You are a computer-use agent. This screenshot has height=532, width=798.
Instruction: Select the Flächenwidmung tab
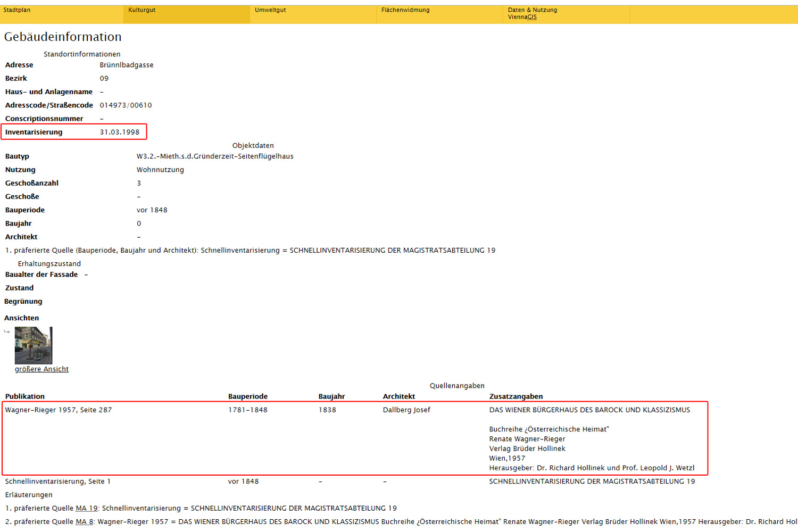pos(440,14)
